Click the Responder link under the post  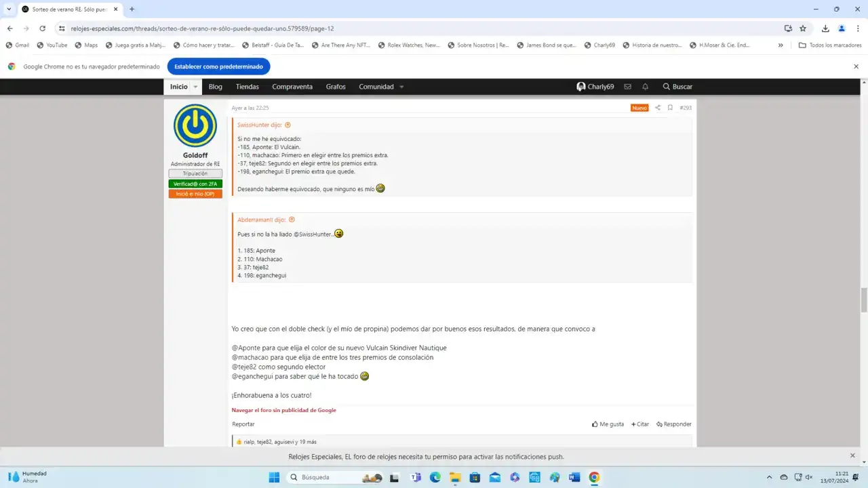tap(673, 424)
